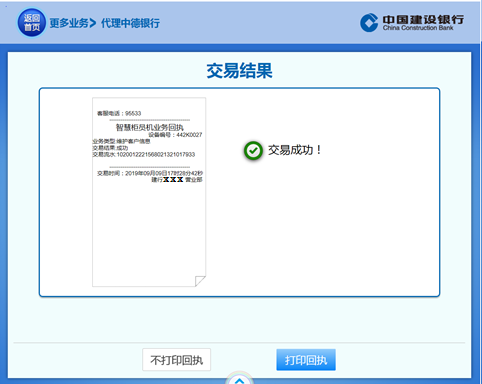Select the 代理中德银行 breadcrumb item
Screen dimensions: 482x384
130,23
